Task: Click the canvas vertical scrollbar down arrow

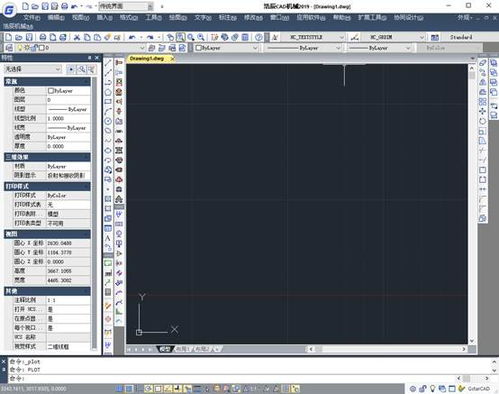Action: tap(472, 341)
